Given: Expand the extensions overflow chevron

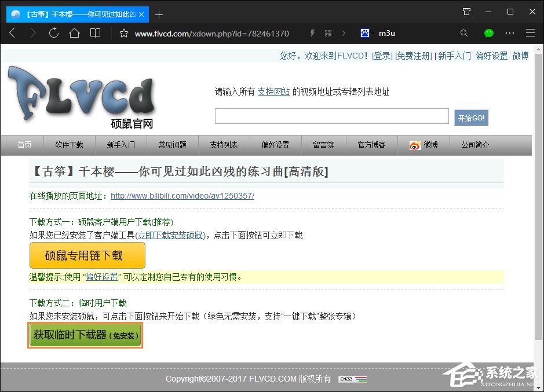Looking at the screenshot, I should click(x=344, y=33).
